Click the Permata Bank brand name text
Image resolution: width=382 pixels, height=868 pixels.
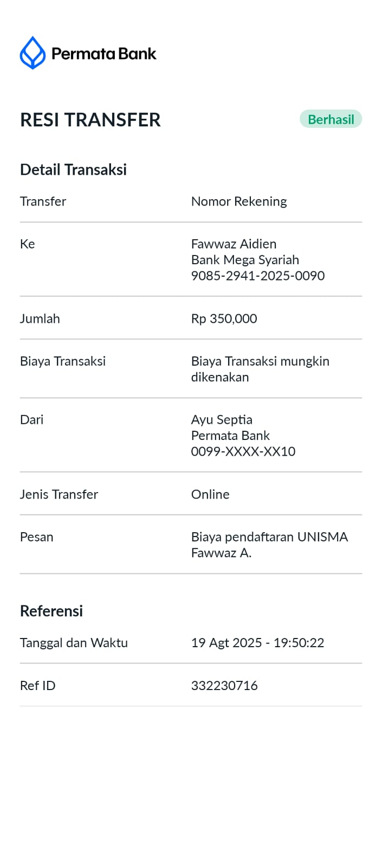[x=104, y=54]
